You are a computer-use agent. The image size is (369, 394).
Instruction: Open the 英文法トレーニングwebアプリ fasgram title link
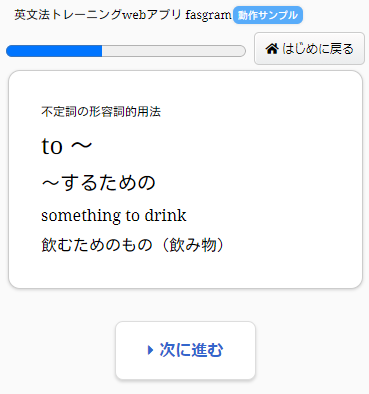click(x=123, y=15)
